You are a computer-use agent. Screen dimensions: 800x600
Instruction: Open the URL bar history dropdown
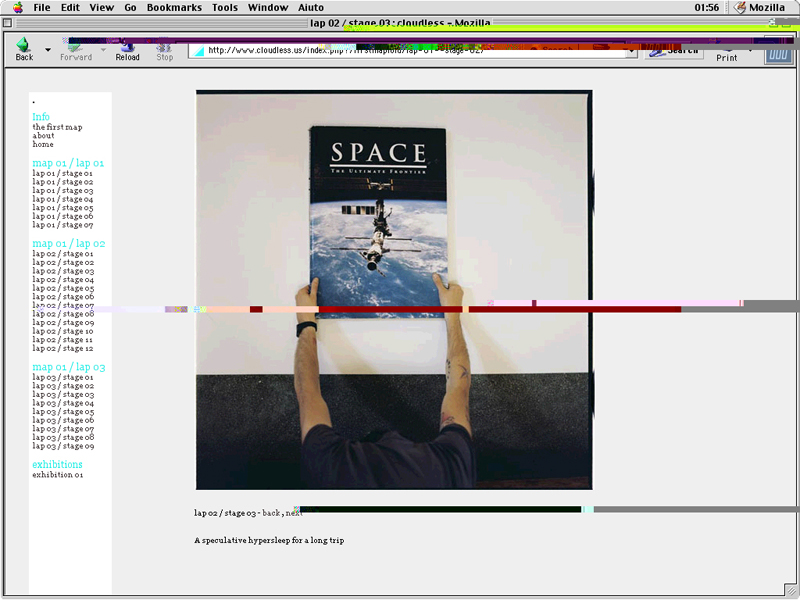(x=632, y=51)
